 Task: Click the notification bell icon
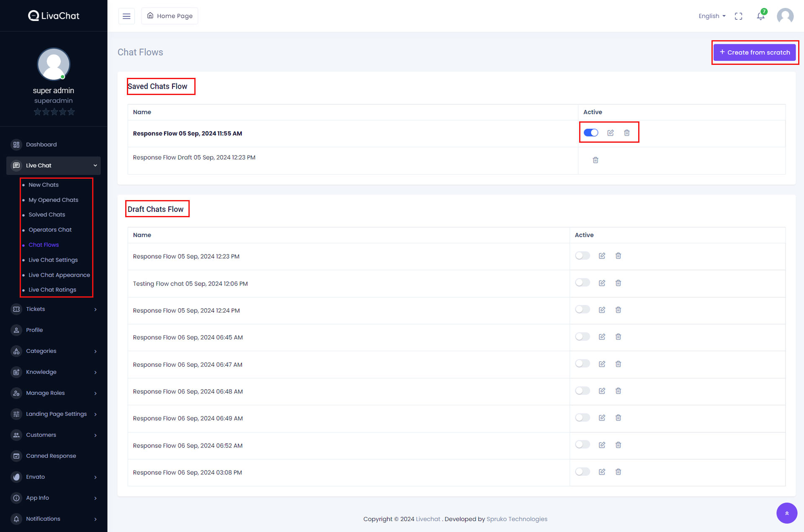coord(760,16)
